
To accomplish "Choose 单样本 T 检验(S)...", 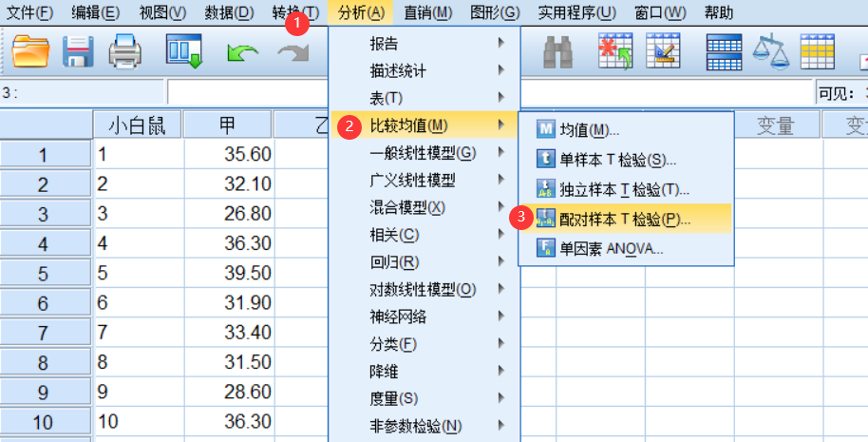I will (626, 160).
